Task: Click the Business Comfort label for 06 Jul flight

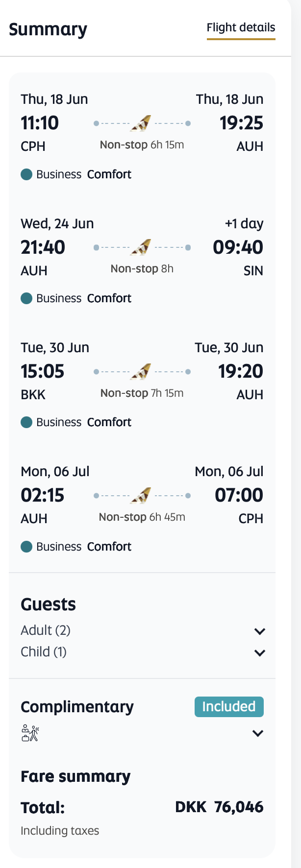Action: (x=84, y=547)
